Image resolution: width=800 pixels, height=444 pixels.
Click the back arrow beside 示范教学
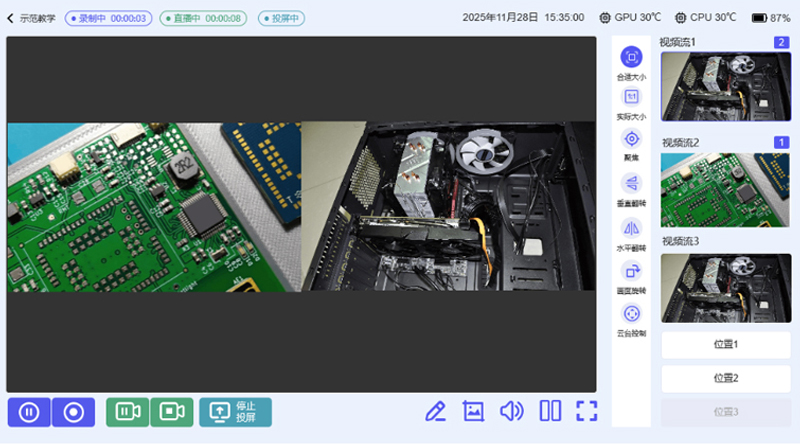[x=11, y=18]
